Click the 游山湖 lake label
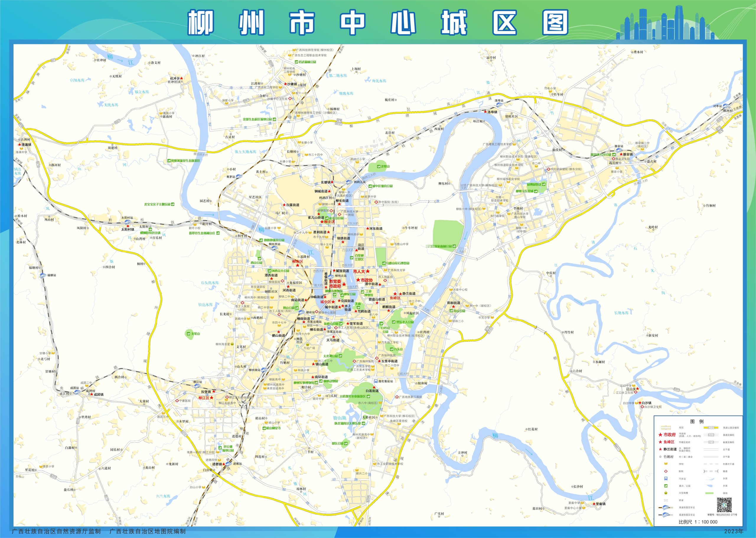The width and height of the screenshot is (756, 538). 340,418
